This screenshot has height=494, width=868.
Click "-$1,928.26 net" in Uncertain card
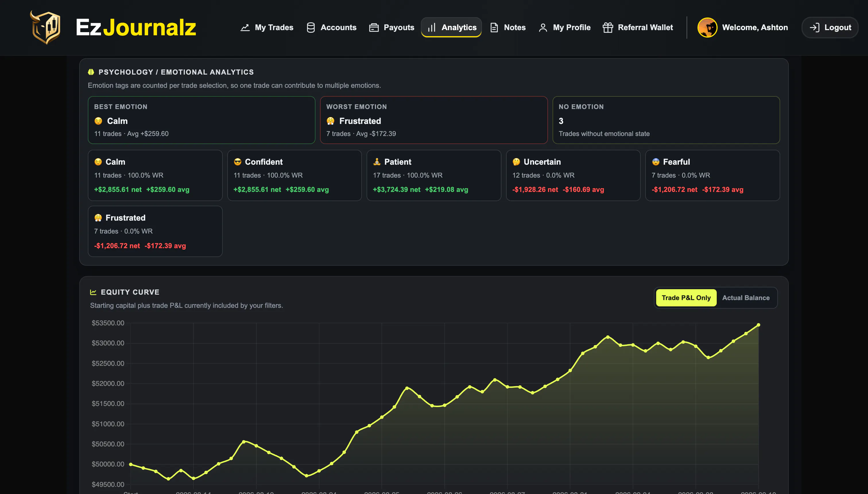pyautogui.click(x=535, y=190)
